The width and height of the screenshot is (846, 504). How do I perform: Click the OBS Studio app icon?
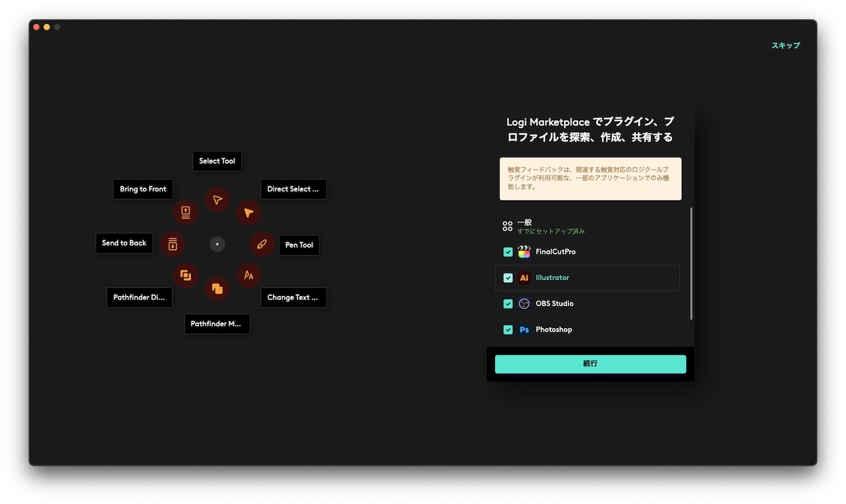[x=524, y=304]
